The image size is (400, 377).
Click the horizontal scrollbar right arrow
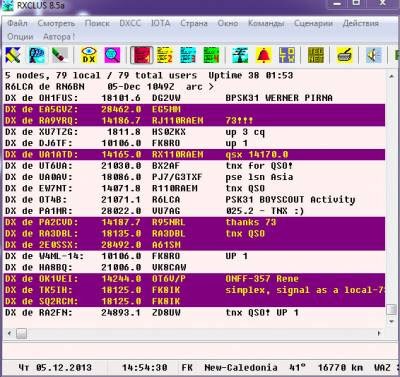point(379,333)
